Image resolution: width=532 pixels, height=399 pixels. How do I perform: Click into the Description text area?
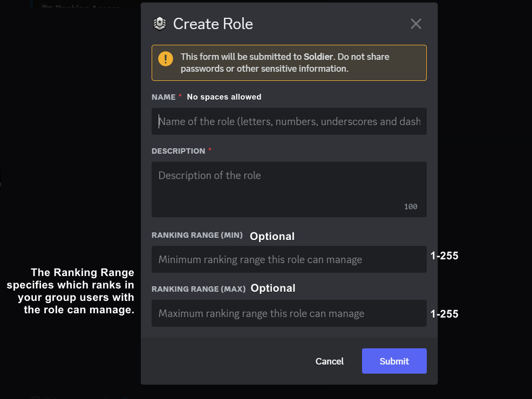(x=289, y=189)
